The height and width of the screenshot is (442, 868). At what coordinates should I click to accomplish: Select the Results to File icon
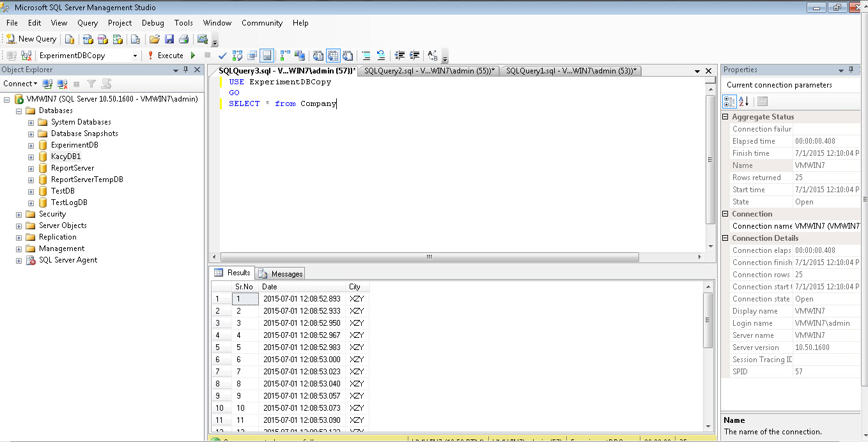347,56
